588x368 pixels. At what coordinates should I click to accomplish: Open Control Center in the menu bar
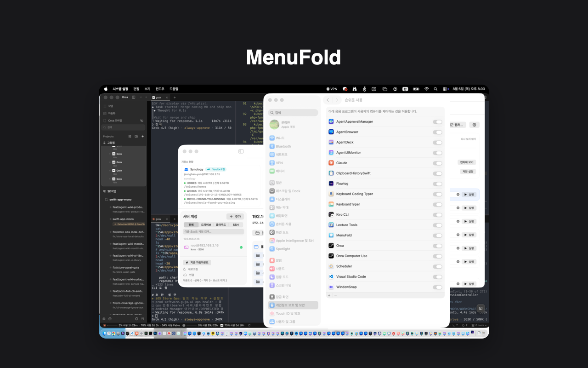pyautogui.click(x=446, y=89)
